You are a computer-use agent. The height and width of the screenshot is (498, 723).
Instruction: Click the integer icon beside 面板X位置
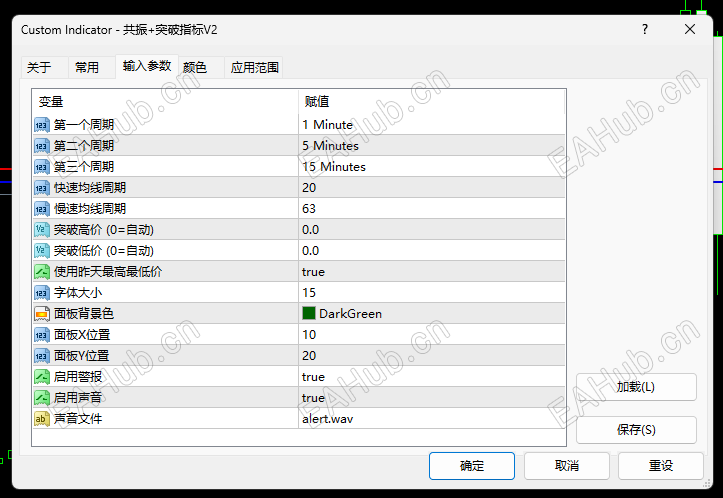tap(41, 335)
